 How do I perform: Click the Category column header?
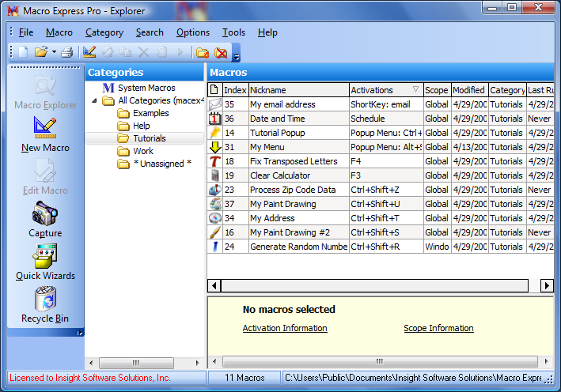click(x=507, y=90)
